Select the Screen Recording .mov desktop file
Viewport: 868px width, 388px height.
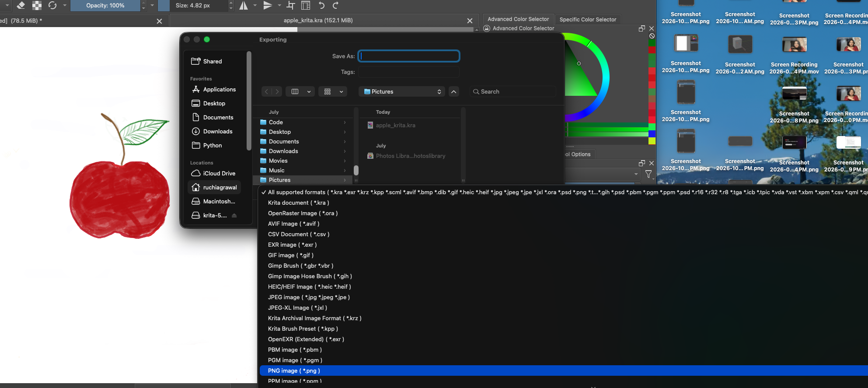pyautogui.click(x=794, y=56)
